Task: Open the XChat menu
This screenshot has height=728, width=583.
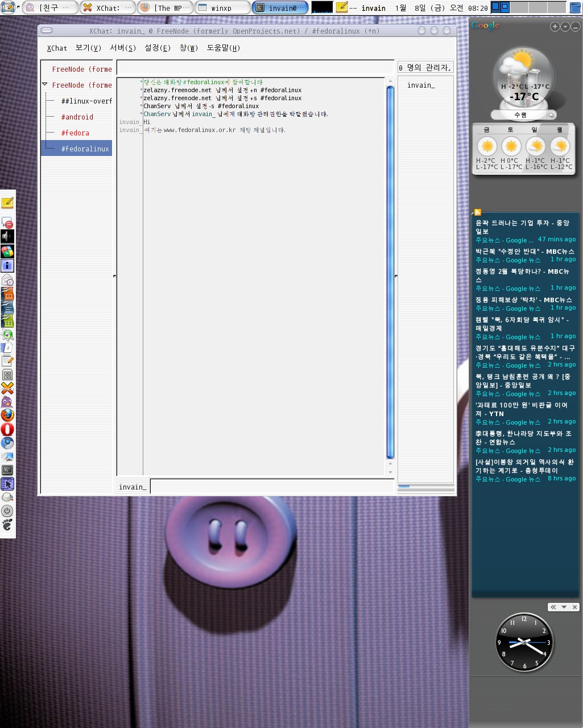Action: [x=57, y=48]
